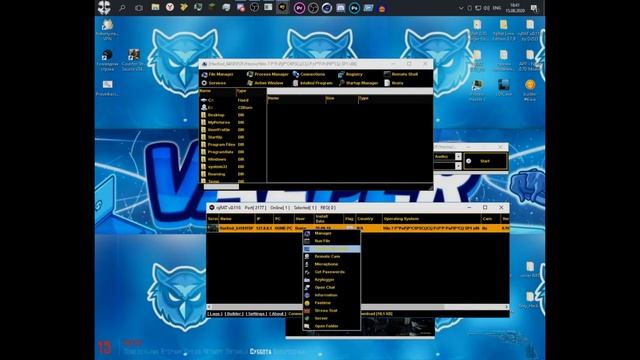This screenshot has width=640, height=360.
Task: Open the Active Window tab
Action: click(x=265, y=83)
